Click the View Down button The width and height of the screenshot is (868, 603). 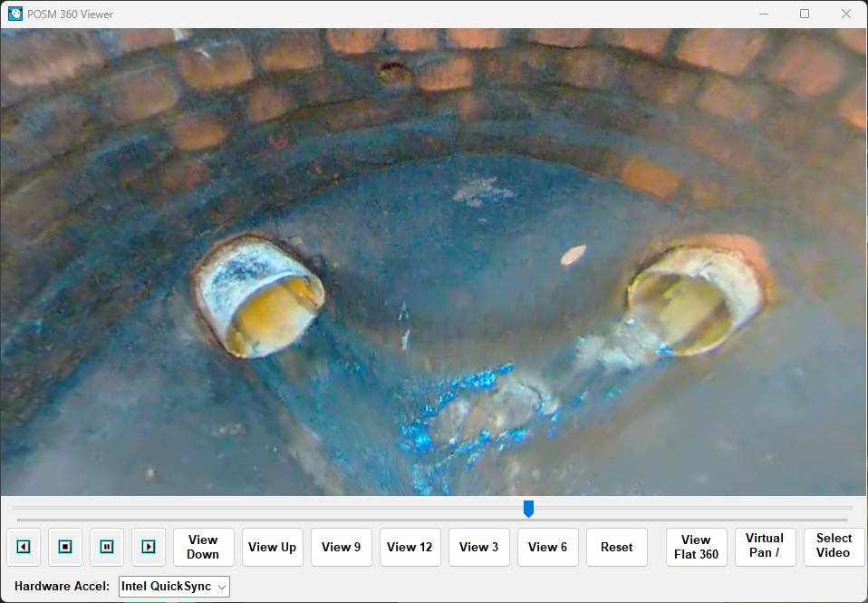pyautogui.click(x=203, y=547)
